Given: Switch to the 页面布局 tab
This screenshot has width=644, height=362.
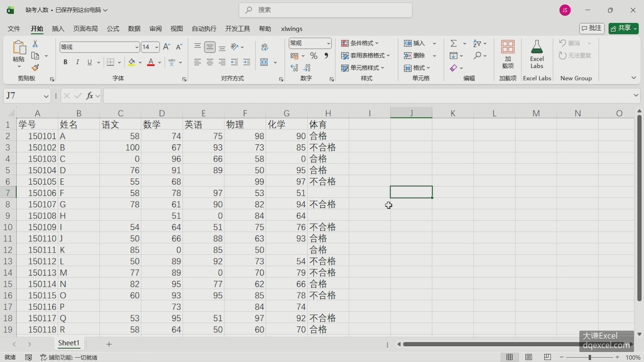Looking at the screenshot, I should [86, 29].
